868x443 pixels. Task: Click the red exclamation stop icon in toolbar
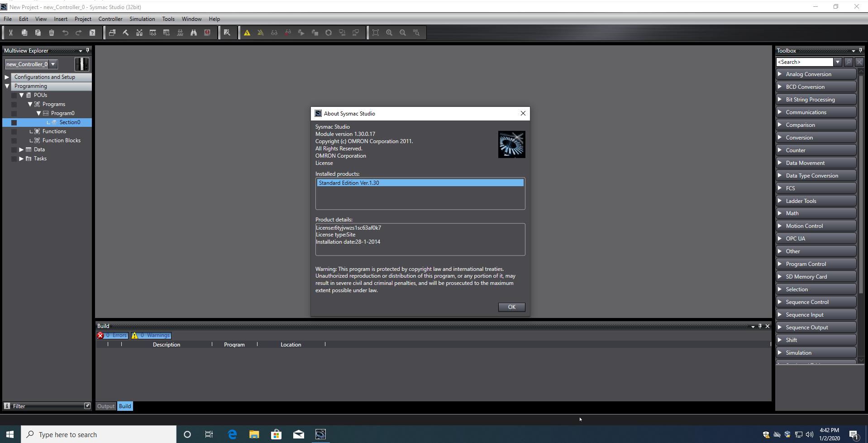[207, 33]
